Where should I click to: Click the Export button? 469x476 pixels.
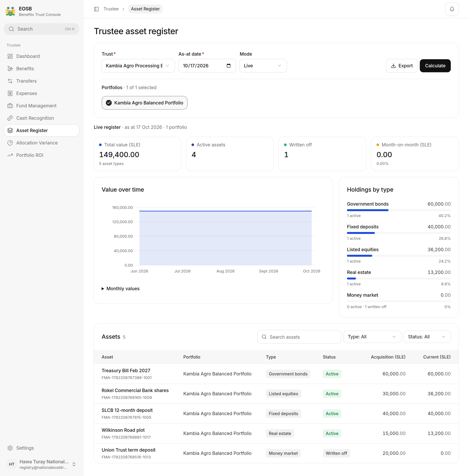click(x=402, y=66)
